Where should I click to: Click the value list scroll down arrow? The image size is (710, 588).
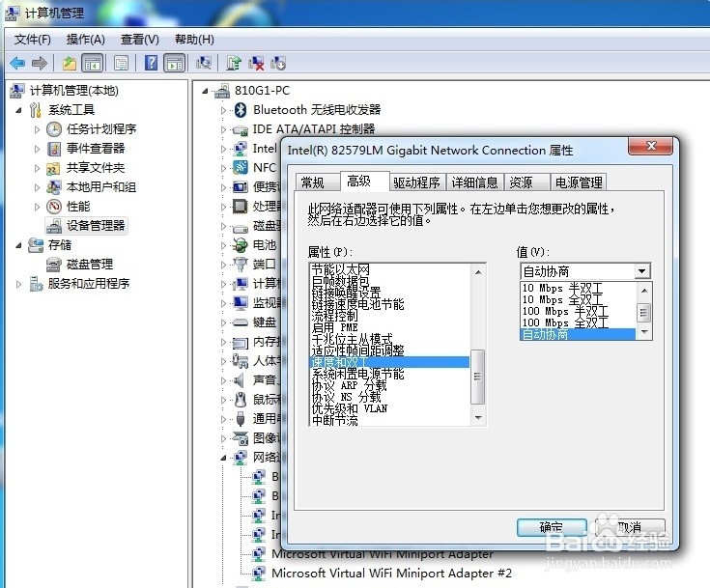pos(644,333)
